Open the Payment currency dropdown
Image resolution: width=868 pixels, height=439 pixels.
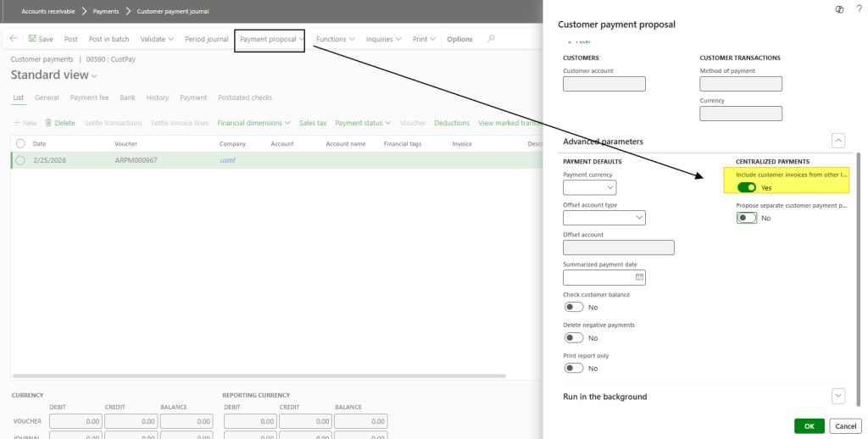pos(590,188)
